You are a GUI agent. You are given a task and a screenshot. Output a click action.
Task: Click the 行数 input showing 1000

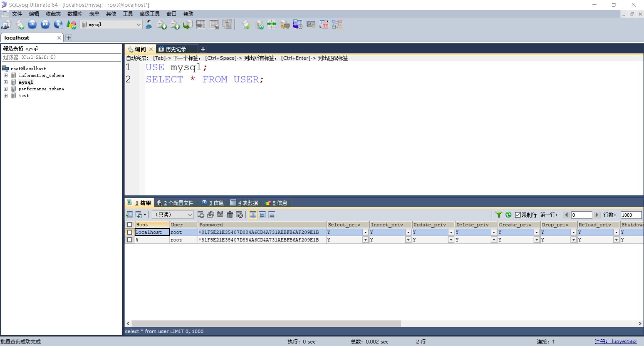(631, 215)
